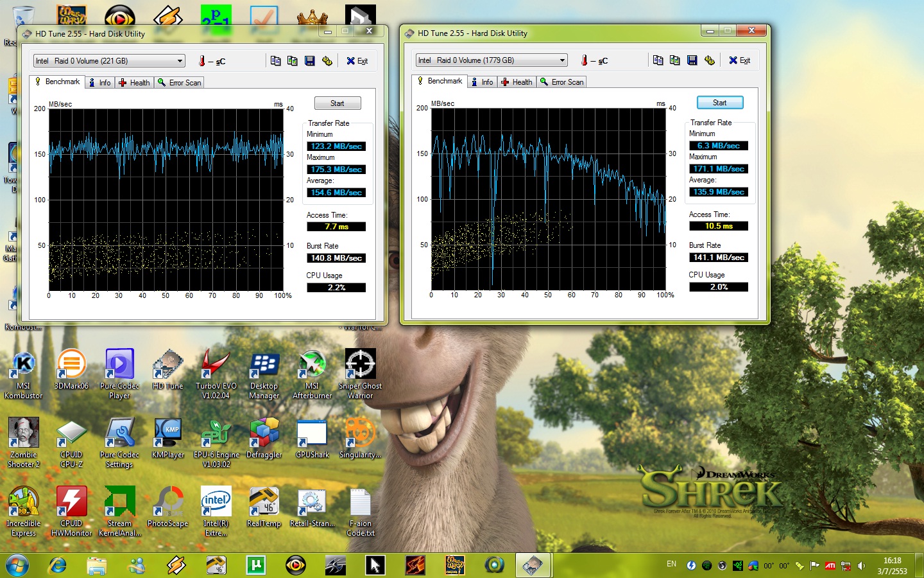Select the Sniper Ghost Warrior desktop icon

pyautogui.click(x=360, y=374)
